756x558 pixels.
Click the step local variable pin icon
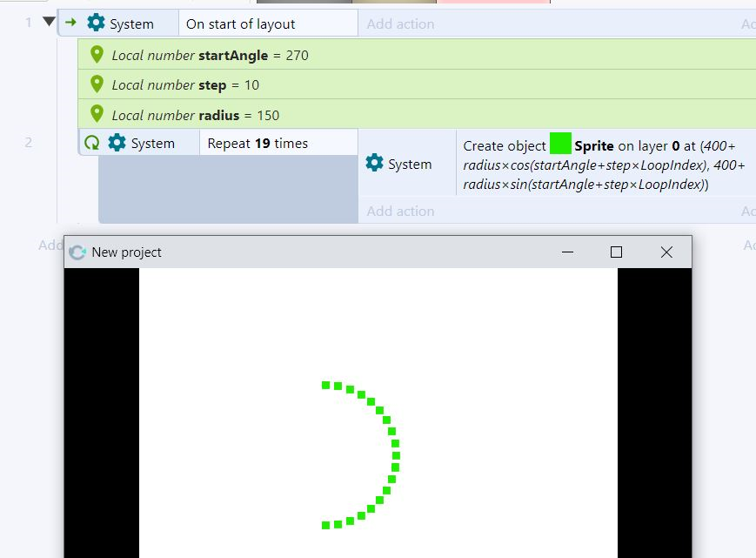[97, 84]
